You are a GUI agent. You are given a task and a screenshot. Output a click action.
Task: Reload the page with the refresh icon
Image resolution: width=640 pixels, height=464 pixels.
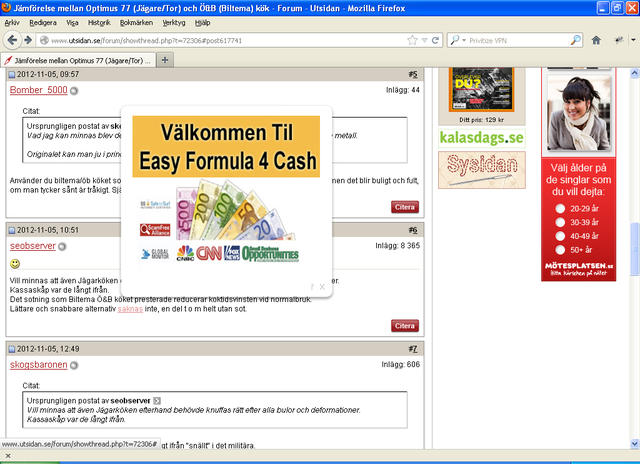tap(435, 40)
